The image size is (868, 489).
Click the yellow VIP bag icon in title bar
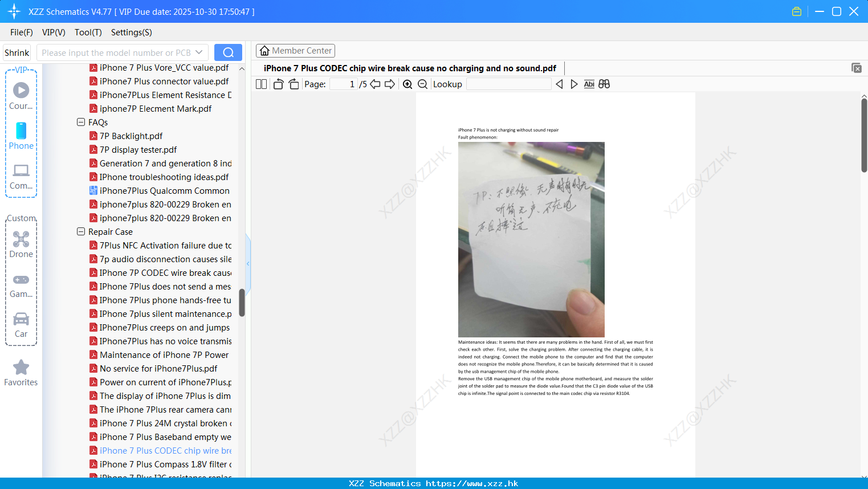(797, 11)
